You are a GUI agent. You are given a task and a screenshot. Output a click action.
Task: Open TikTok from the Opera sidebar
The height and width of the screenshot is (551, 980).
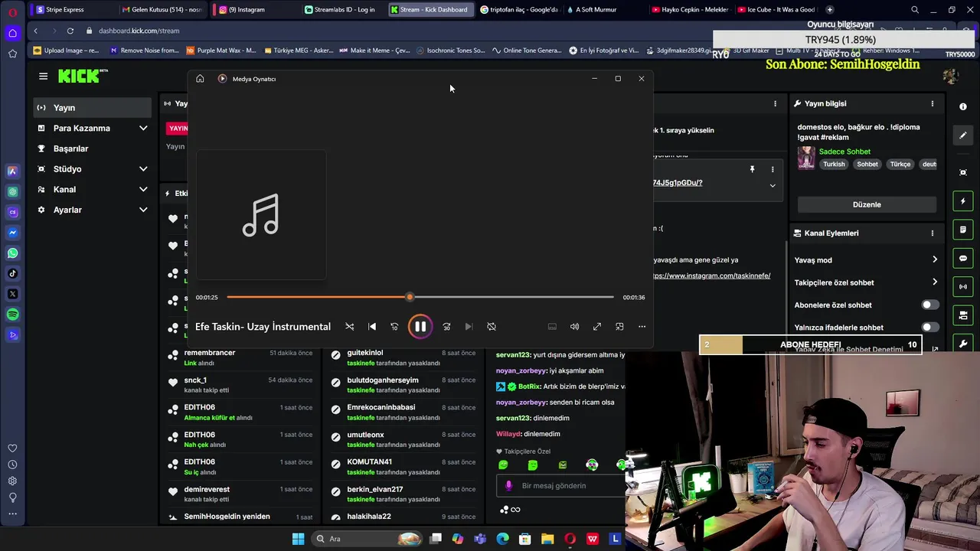[x=12, y=274]
